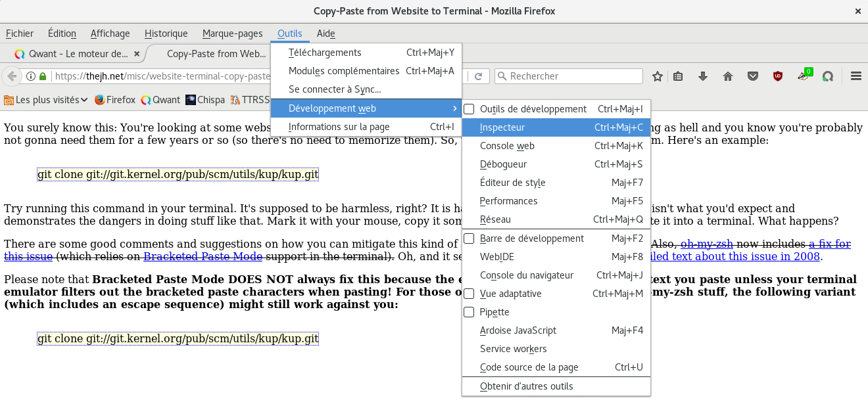Click the Pocket toolbar icon

[x=753, y=76]
